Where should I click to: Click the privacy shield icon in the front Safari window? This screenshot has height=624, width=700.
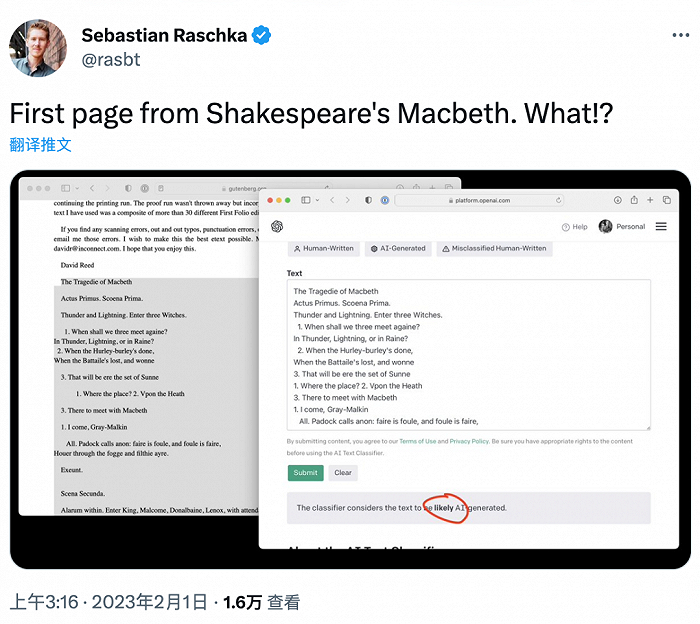[368, 200]
